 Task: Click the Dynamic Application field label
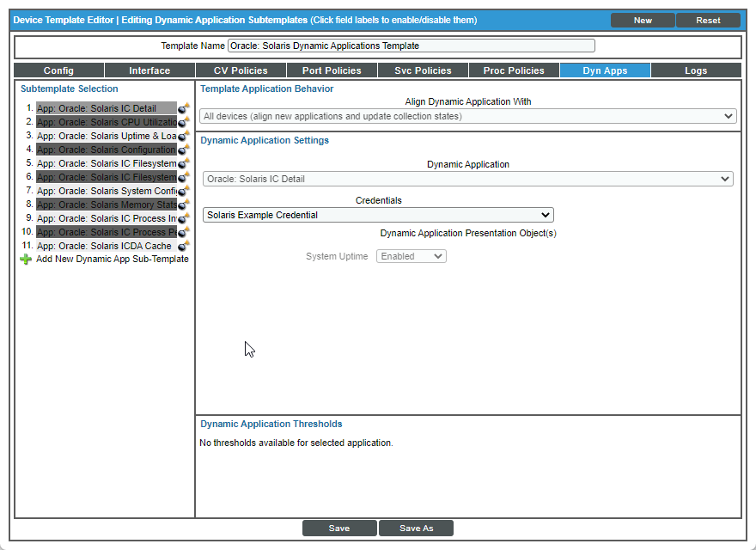click(x=467, y=164)
